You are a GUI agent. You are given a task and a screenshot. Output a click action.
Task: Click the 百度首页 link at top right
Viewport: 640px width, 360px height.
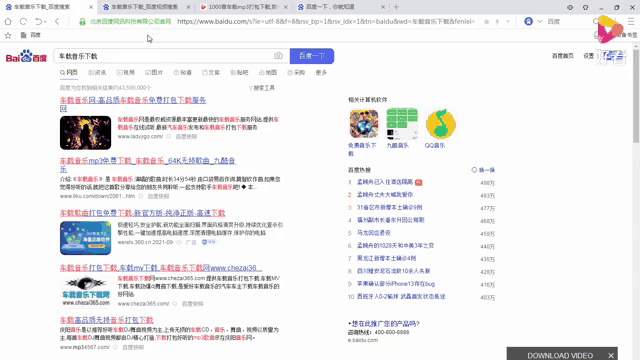tap(562, 56)
